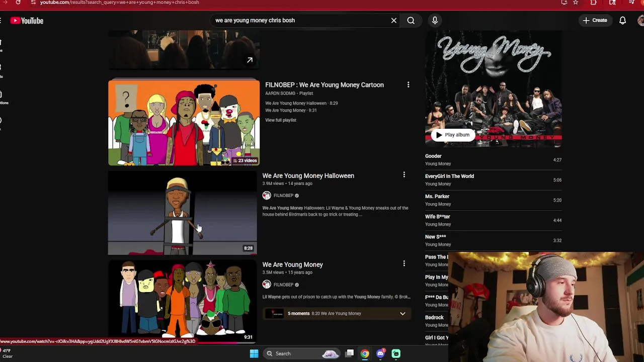Play the track EveryGirl In The World
This screenshot has width=644, height=362.
493,180
